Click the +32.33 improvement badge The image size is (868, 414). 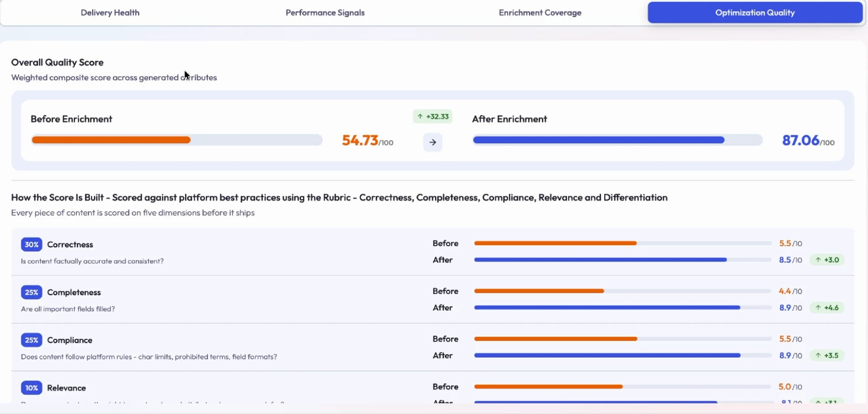(x=432, y=116)
